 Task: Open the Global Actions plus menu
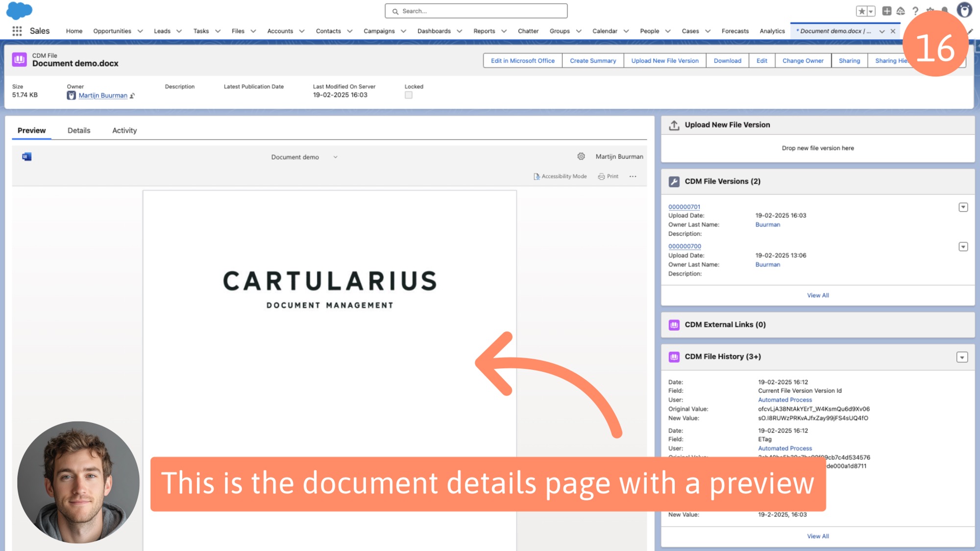pyautogui.click(x=886, y=11)
